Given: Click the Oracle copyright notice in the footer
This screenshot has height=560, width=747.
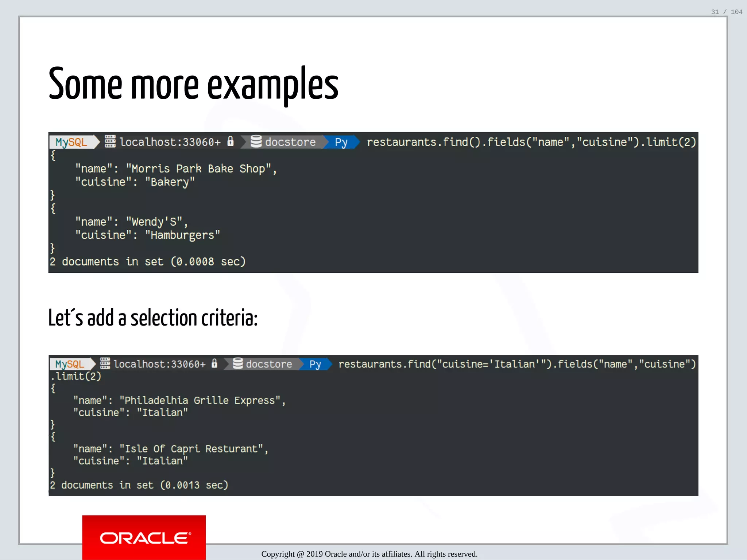Looking at the screenshot, I should click(369, 554).
